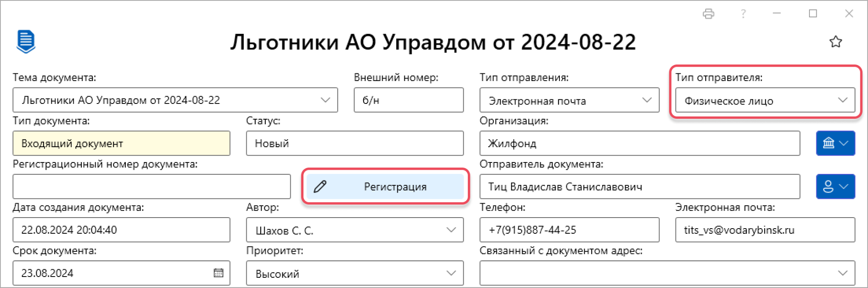Click the blue document logo icon
Viewport: 868px width, 288px height.
[26, 42]
